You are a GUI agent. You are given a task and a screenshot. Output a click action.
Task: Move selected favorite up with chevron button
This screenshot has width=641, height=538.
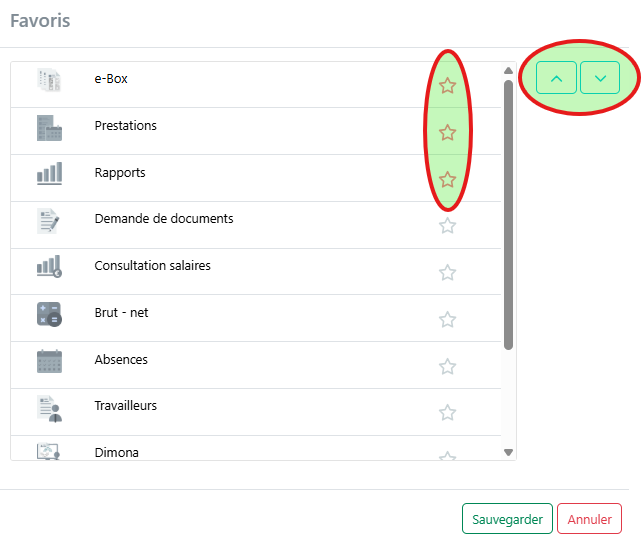(556, 78)
